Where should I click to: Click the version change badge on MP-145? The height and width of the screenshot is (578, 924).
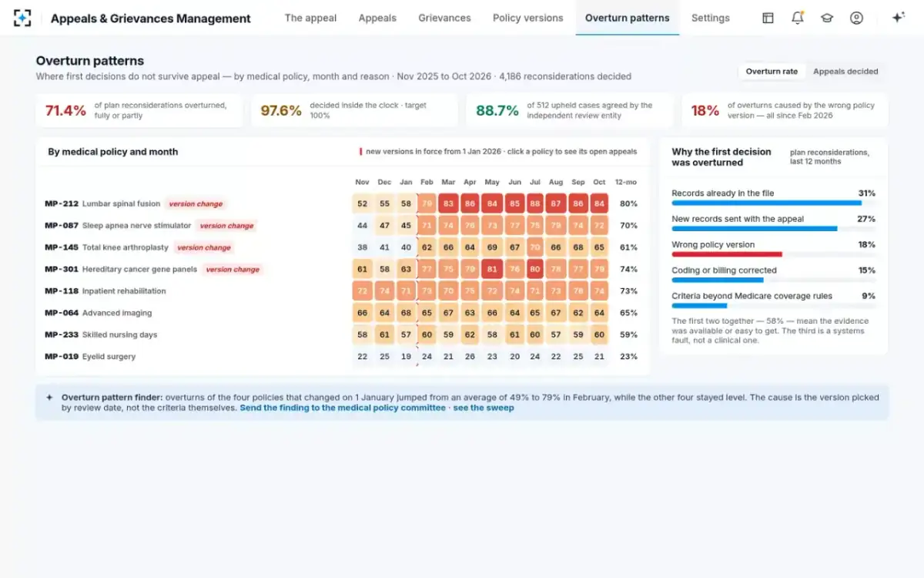click(x=203, y=247)
